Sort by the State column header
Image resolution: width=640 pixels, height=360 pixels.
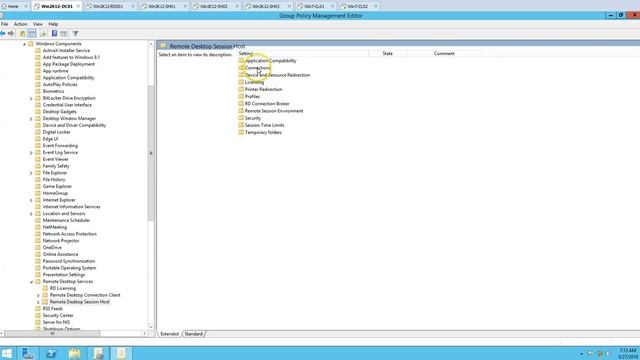pyautogui.click(x=387, y=53)
